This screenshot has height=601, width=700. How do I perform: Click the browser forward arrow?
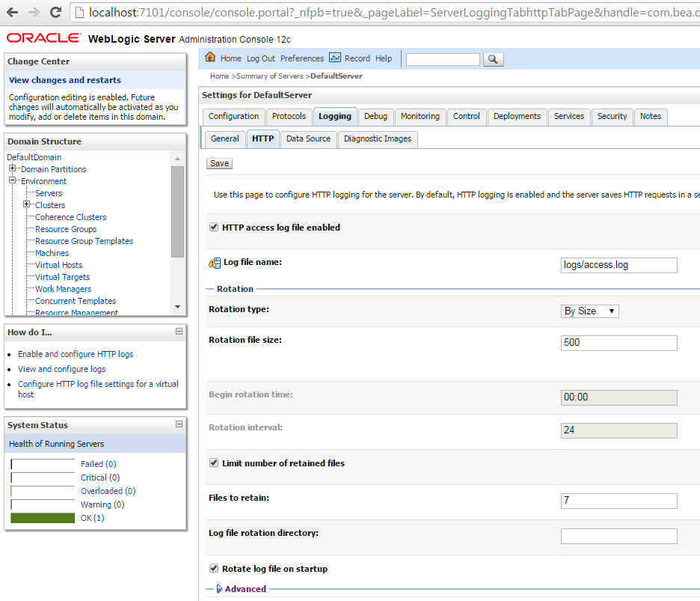(34, 12)
